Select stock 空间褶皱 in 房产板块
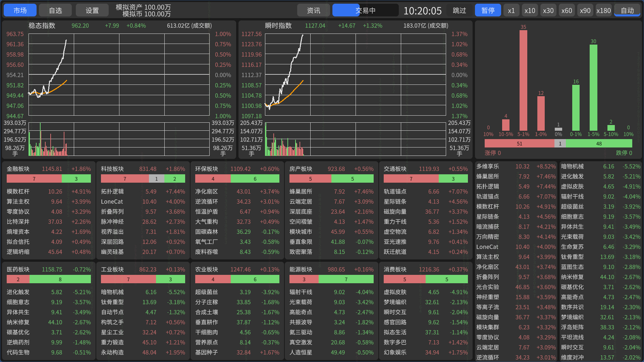 point(331,222)
